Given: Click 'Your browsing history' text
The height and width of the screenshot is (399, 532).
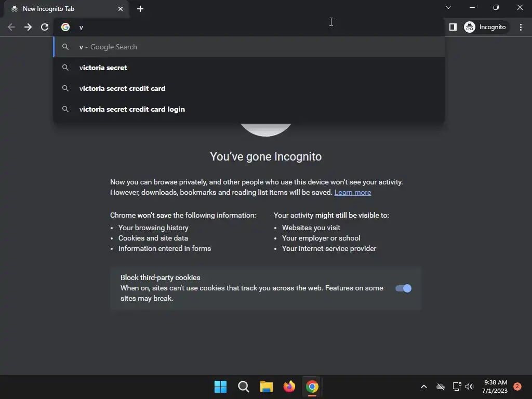Looking at the screenshot, I should coord(153,228).
